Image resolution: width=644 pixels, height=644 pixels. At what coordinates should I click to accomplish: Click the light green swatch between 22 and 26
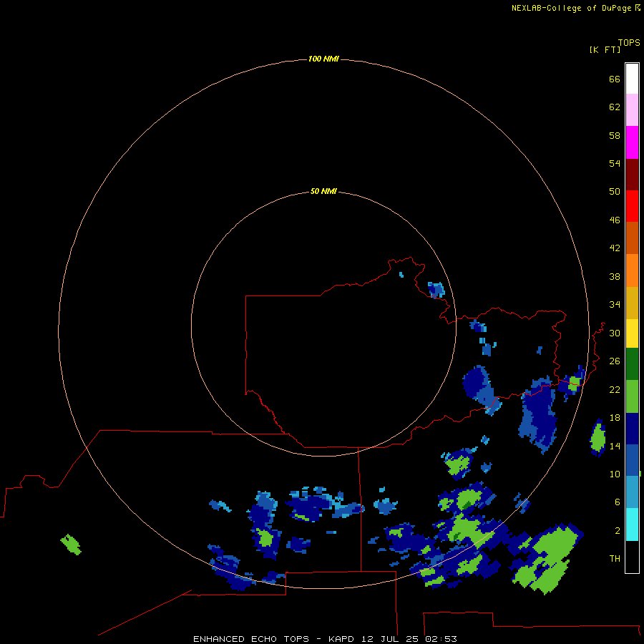632,396
